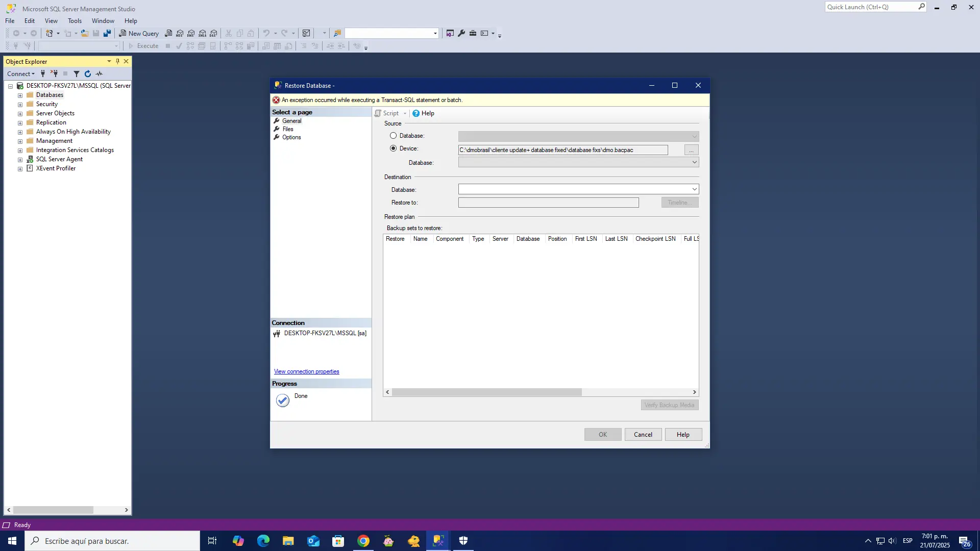
Task: Open the Connect dropdown in Object Explorer
Action: tap(21, 74)
